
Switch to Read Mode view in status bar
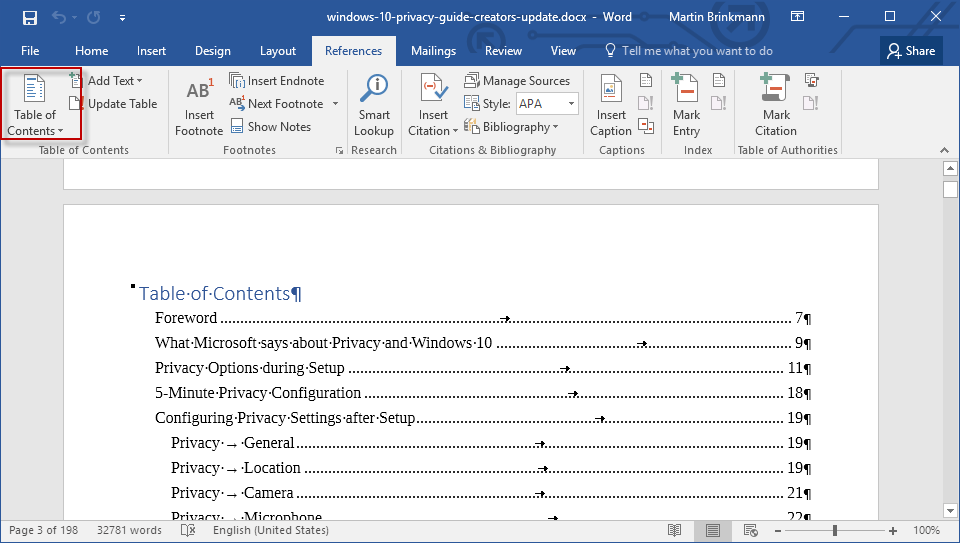[x=674, y=530]
